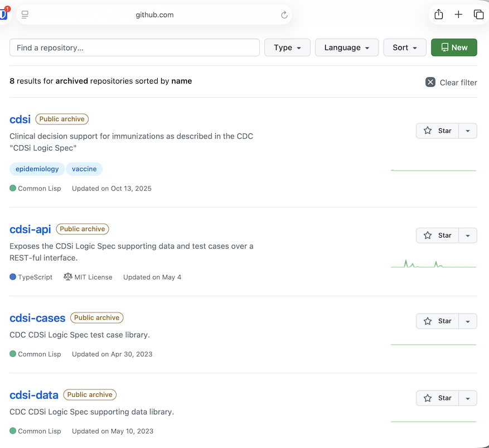The width and height of the screenshot is (489, 448).
Task: Create a New repository
Action: tap(454, 47)
